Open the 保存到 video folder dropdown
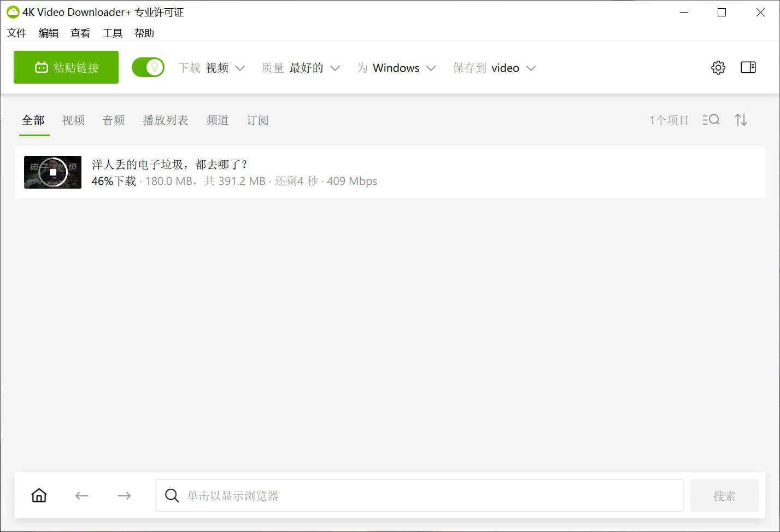Viewport: 780px width, 532px height. [x=494, y=68]
